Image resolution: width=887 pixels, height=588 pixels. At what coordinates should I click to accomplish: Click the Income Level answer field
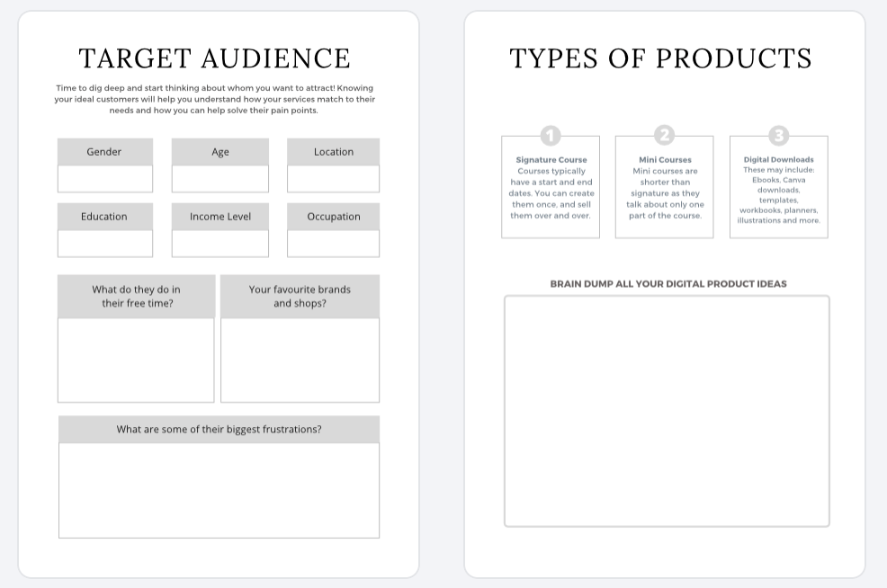click(220, 244)
